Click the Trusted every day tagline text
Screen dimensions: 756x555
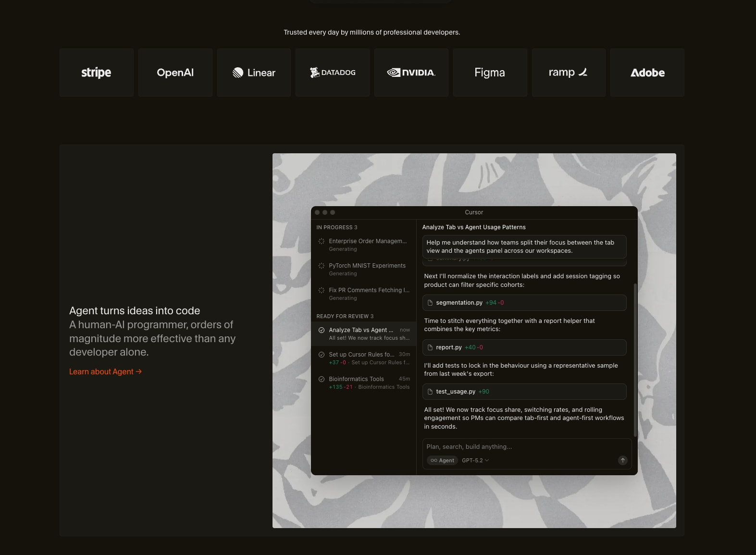(372, 32)
